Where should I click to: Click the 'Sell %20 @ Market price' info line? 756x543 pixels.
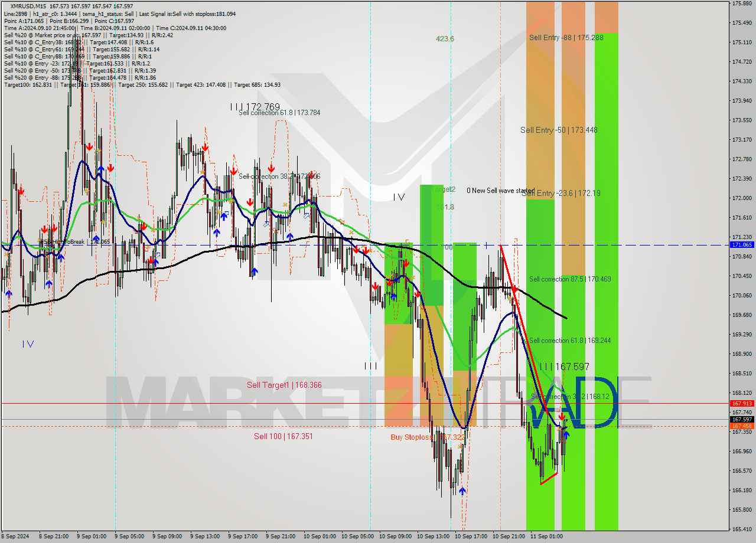88,35
